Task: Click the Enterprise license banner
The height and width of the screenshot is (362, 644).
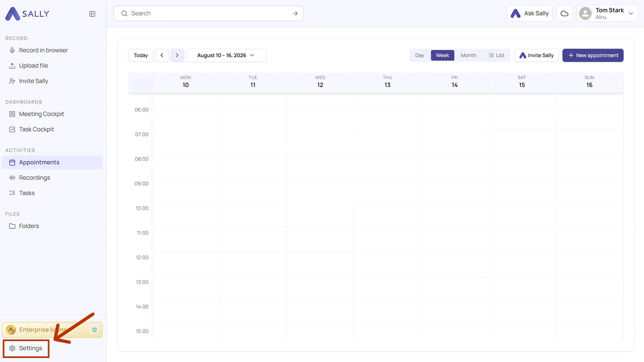Action: coord(52,330)
